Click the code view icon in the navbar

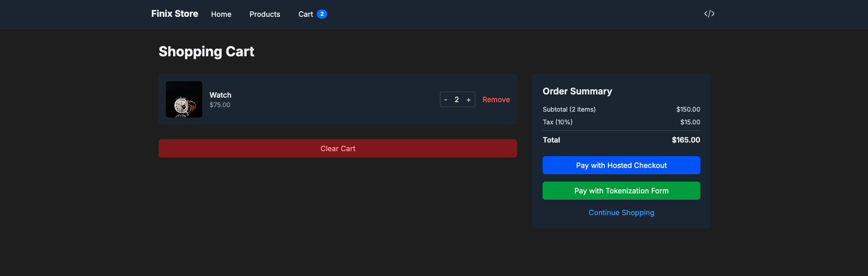708,14
